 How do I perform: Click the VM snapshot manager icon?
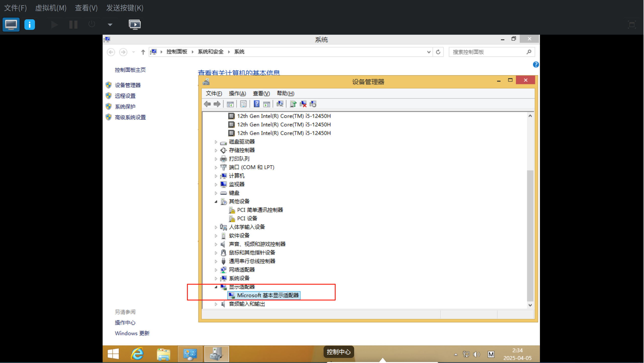pos(135,25)
